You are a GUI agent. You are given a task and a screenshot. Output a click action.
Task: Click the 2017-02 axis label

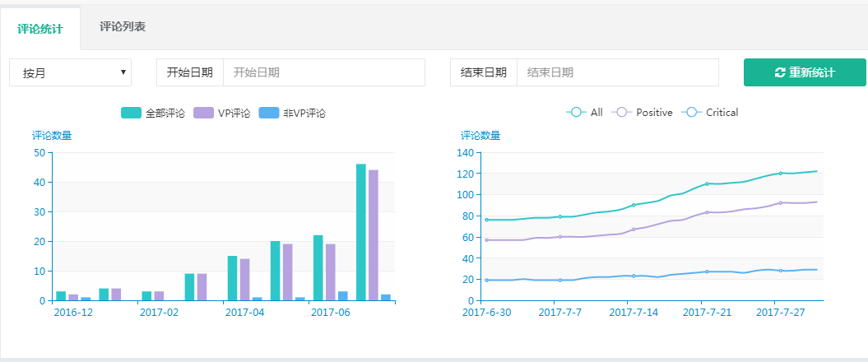(159, 312)
